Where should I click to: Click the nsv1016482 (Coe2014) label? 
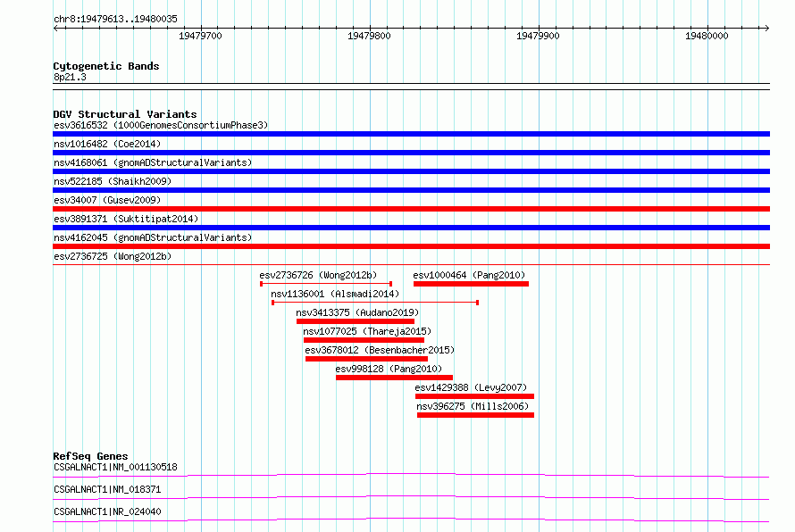pyautogui.click(x=107, y=144)
